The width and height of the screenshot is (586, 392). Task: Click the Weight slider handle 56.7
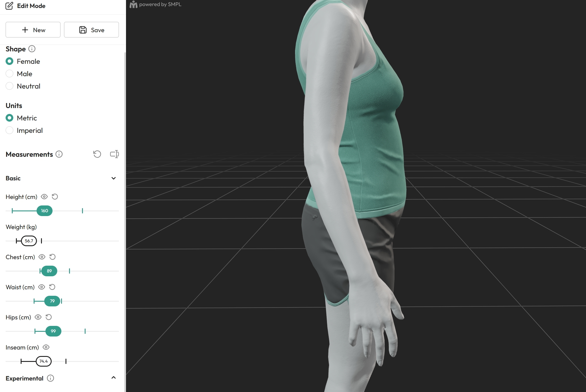click(x=29, y=241)
